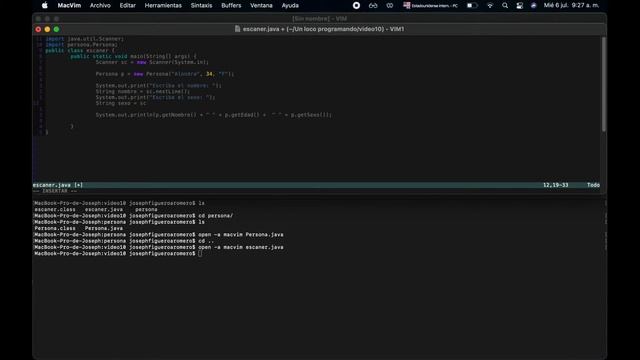This screenshot has width=640, height=360.
Task: Click the System.out.println getNombre line
Action: point(214,115)
